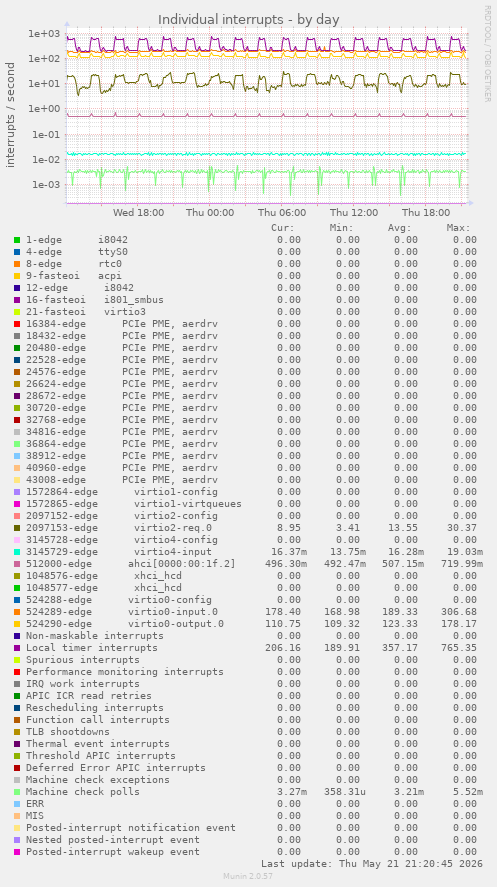This screenshot has width=497, height=887.
Task: Click the Avg column header
Action: 400,228
